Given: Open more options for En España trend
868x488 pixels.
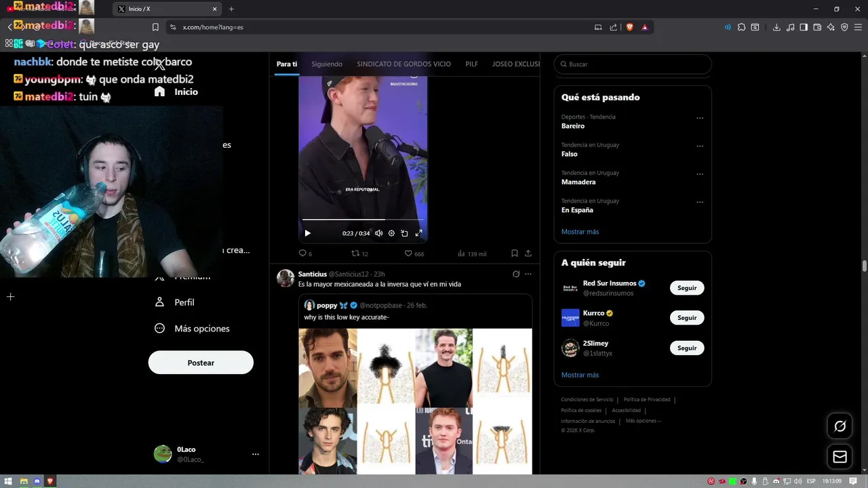Looking at the screenshot, I should coord(700,202).
